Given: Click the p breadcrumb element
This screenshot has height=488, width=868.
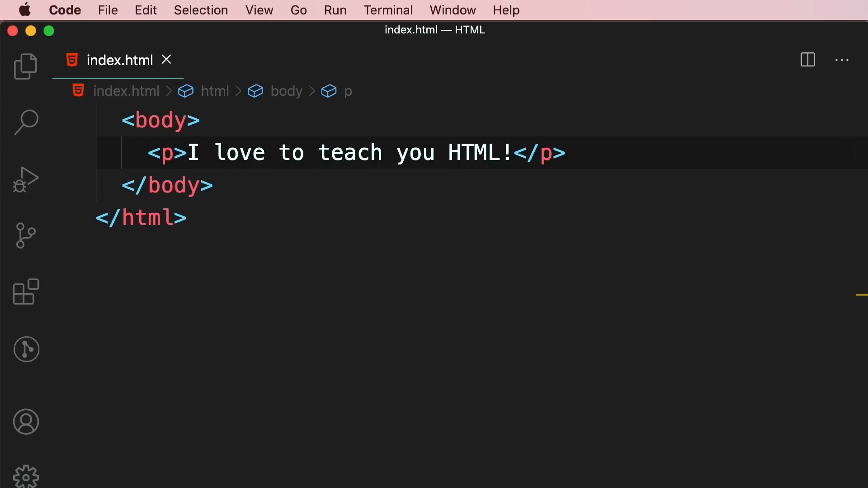Looking at the screenshot, I should (x=348, y=91).
